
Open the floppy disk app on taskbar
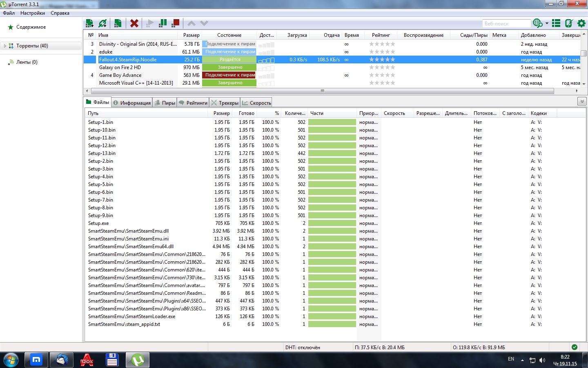click(112, 360)
